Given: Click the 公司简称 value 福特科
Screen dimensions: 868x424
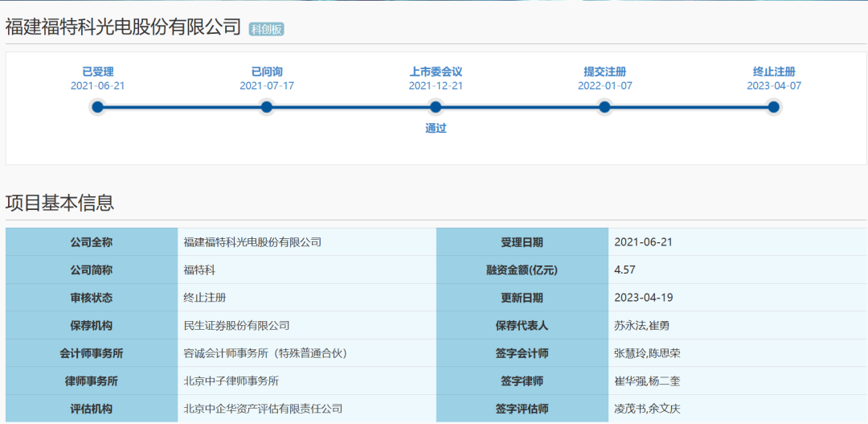Looking at the screenshot, I should click(199, 270).
